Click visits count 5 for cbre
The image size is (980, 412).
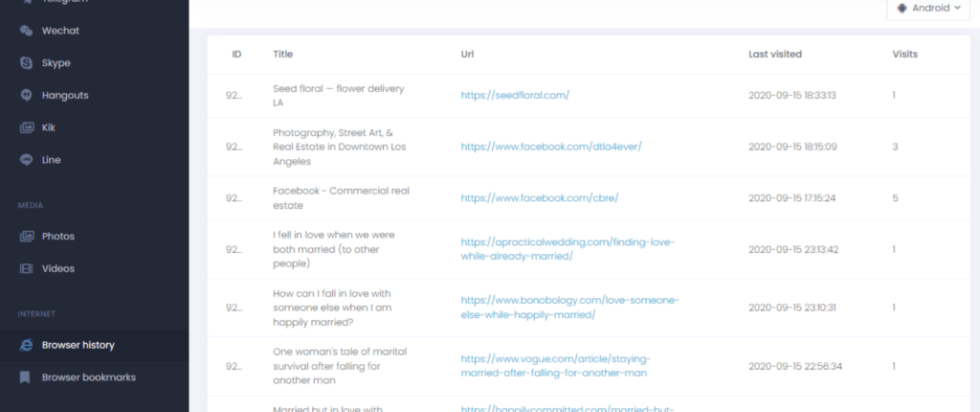pyautogui.click(x=895, y=198)
